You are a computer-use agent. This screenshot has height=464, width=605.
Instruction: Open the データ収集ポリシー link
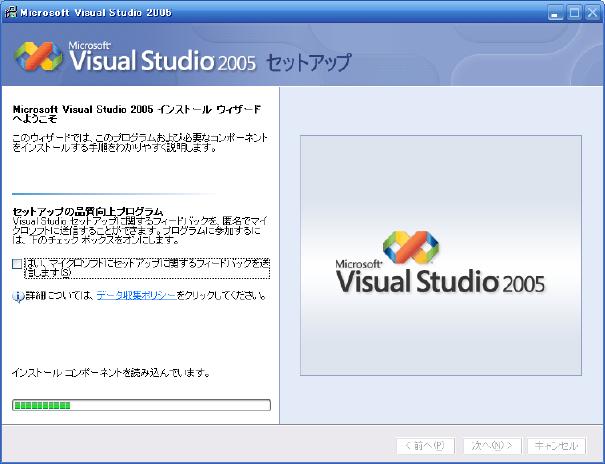136,296
